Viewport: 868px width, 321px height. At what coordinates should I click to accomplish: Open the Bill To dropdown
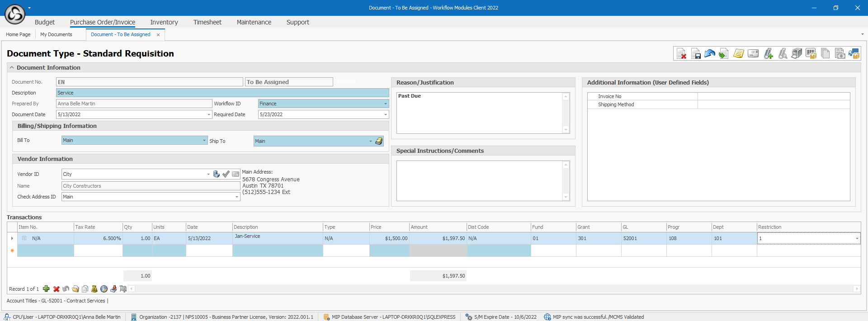click(204, 141)
